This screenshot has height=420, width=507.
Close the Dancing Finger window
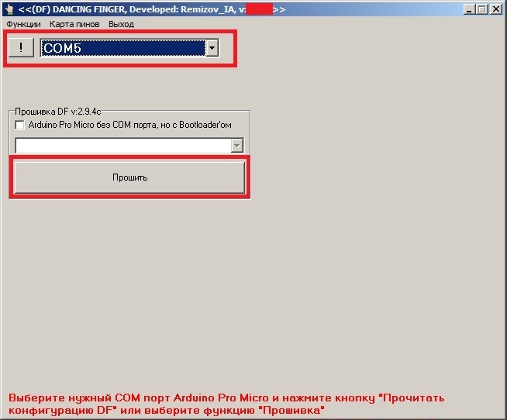[x=496, y=9]
